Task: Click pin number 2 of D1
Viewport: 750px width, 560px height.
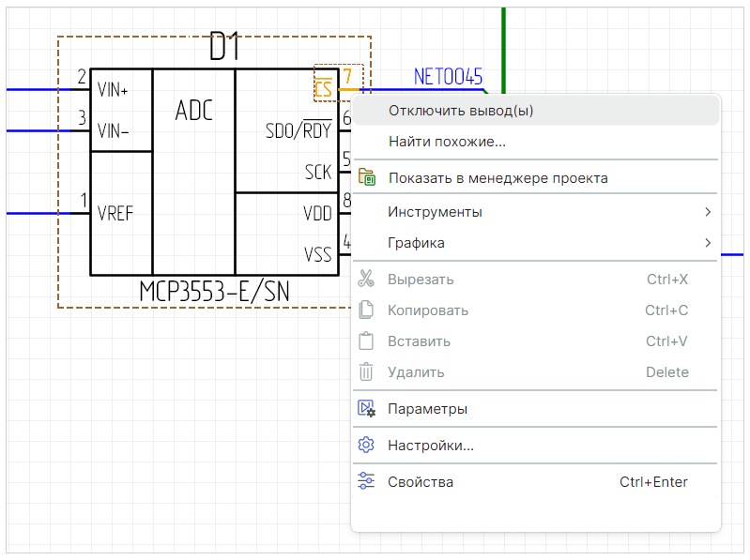Action: pos(82,77)
